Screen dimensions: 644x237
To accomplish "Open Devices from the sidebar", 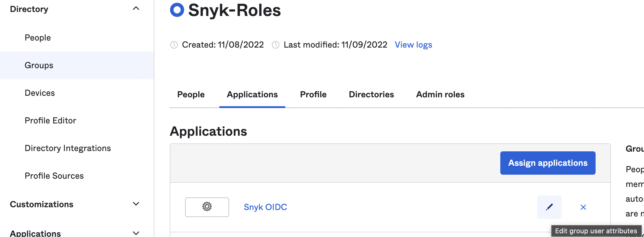I will (x=40, y=93).
